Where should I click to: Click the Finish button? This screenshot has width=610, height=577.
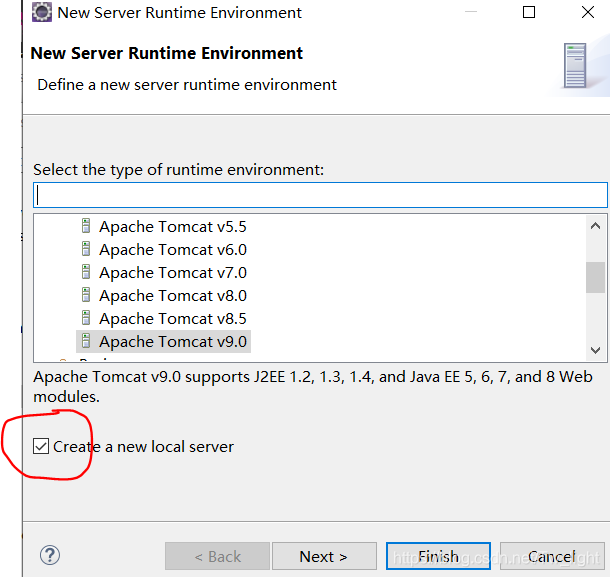438,556
